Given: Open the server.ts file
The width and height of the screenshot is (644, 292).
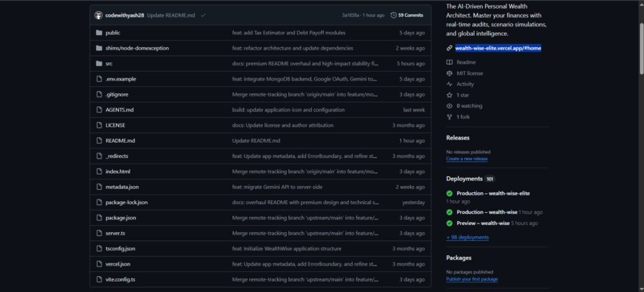Looking at the screenshot, I should 115,233.
